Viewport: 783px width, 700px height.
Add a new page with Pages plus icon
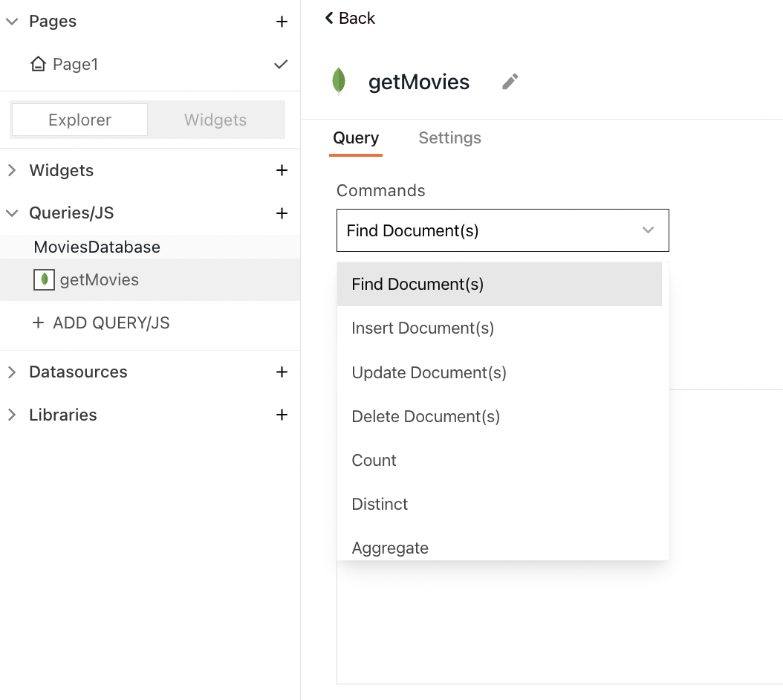282,22
